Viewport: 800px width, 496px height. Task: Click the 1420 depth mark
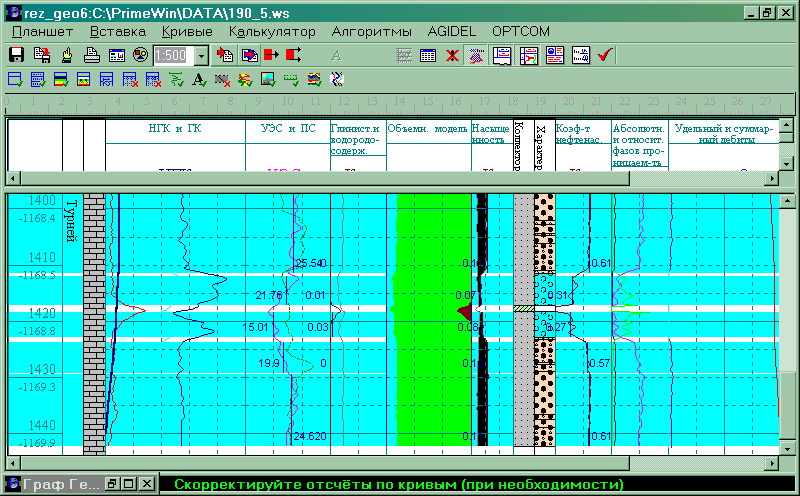(41, 312)
